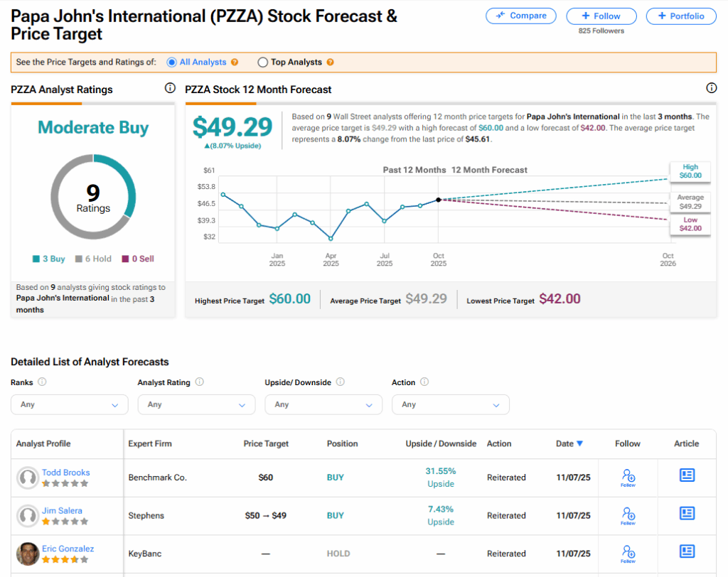Click Eric Gonzalez profile photo
Image resolution: width=728 pixels, height=577 pixels.
(x=28, y=554)
